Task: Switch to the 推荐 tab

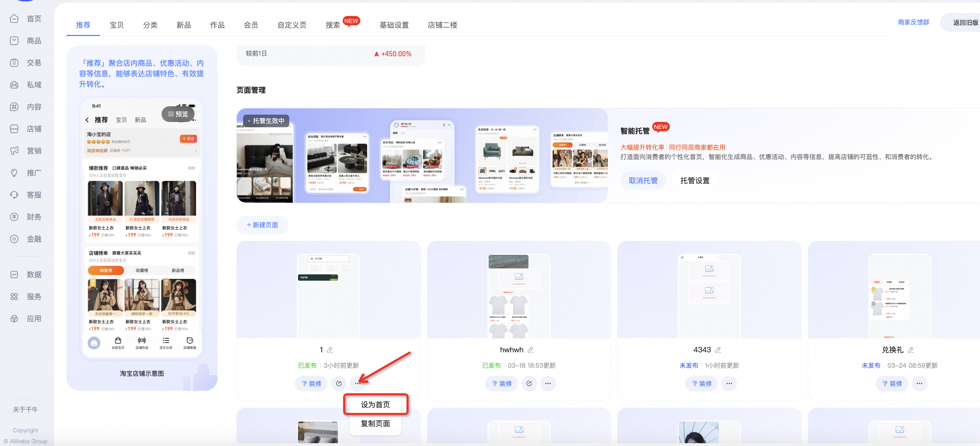Action: (83, 25)
